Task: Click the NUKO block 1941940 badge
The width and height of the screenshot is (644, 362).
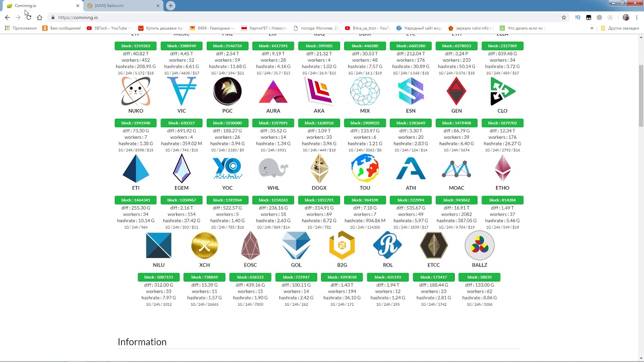Action: point(136,123)
